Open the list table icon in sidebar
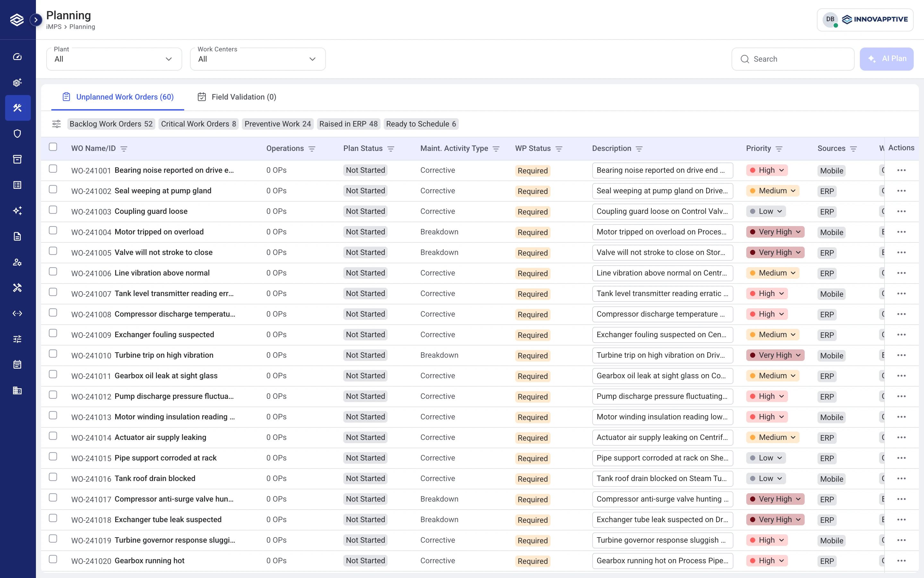 tap(17, 185)
